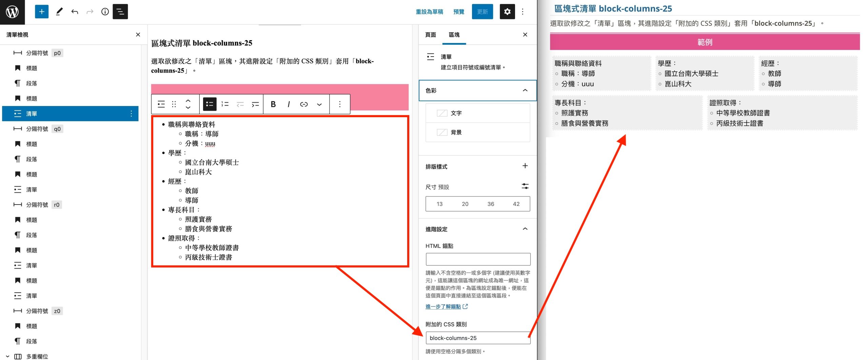
Task: Switch to the 區塊 tab
Action: pyautogui.click(x=454, y=35)
